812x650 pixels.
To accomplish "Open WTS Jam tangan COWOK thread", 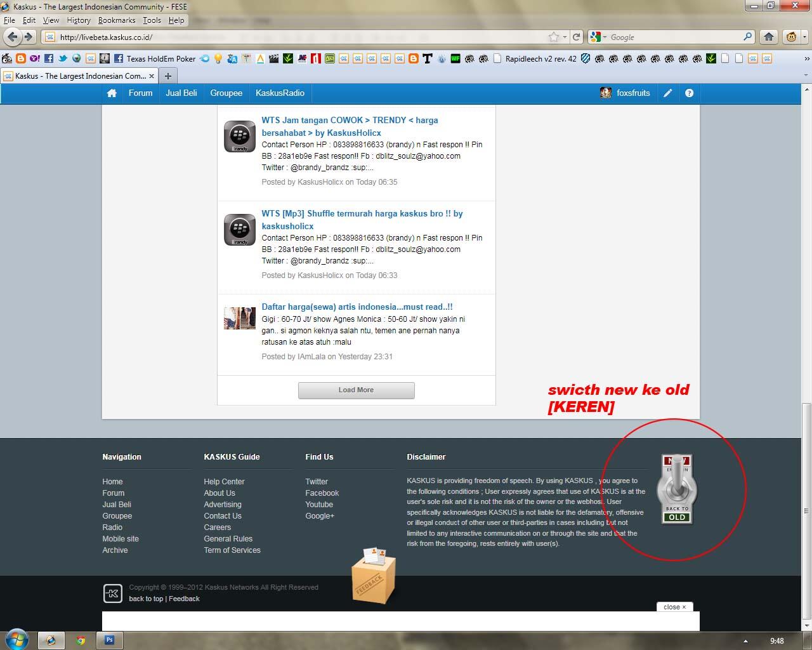I will pos(350,126).
